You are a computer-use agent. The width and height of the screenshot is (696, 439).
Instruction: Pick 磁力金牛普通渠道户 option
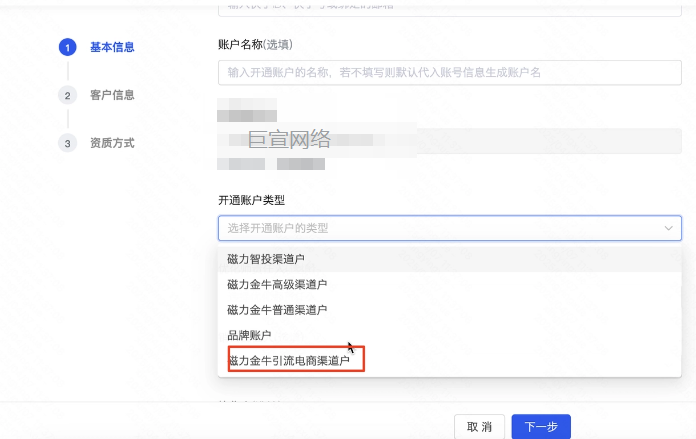449,310
